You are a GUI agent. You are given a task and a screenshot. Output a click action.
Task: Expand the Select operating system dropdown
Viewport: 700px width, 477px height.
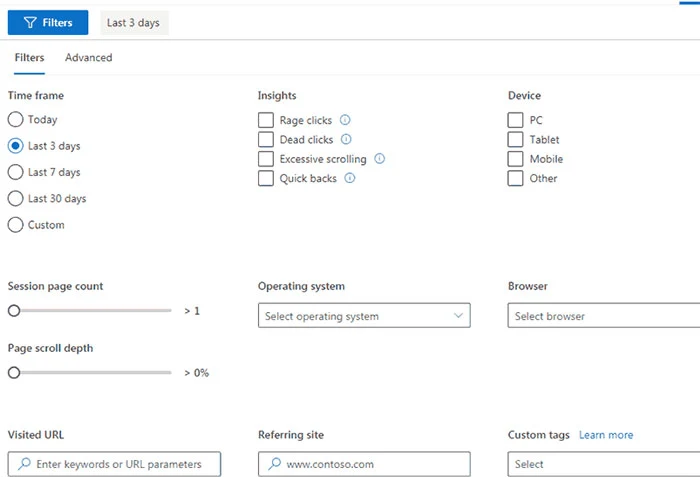click(x=363, y=316)
